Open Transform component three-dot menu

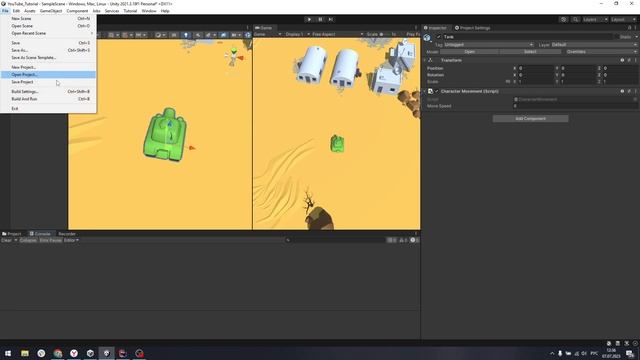(x=636, y=60)
